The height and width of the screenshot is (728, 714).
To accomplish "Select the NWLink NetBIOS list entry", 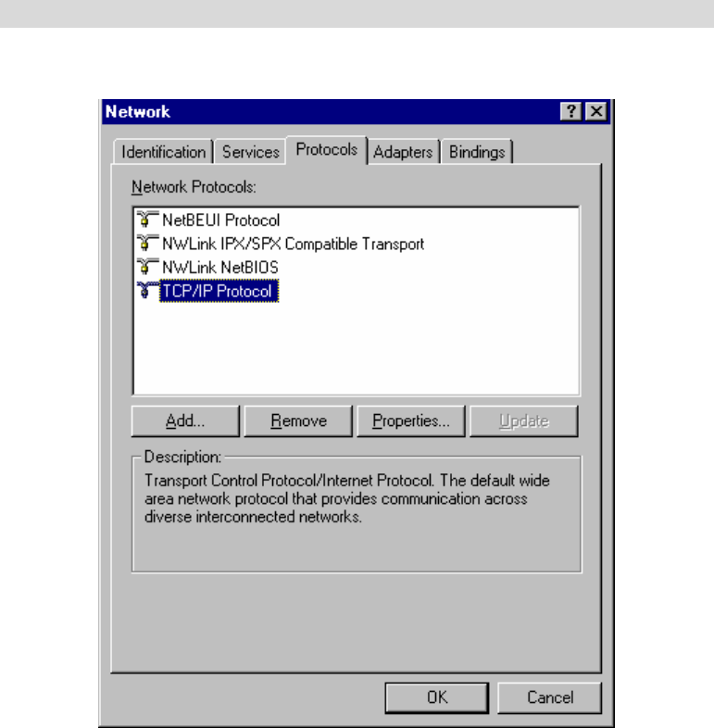I will pos(220,268).
